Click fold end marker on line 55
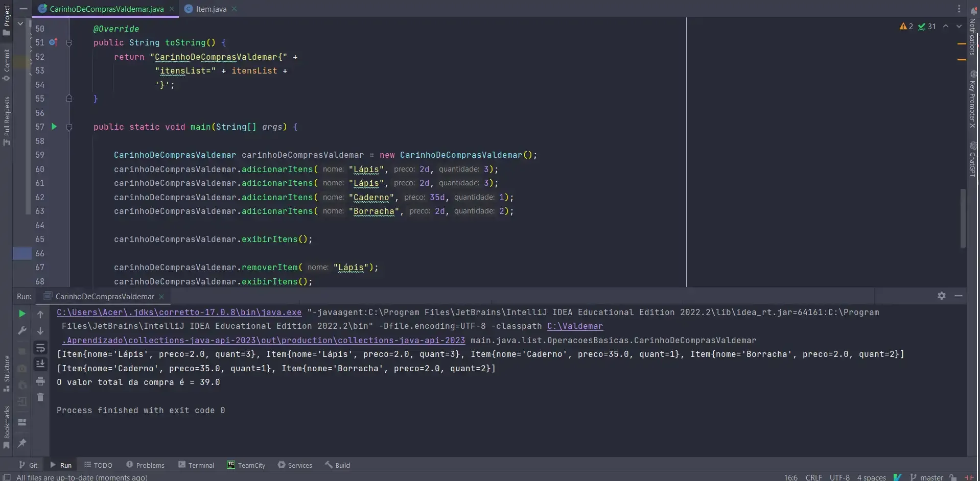Viewport: 980px width, 481px height. tap(69, 99)
